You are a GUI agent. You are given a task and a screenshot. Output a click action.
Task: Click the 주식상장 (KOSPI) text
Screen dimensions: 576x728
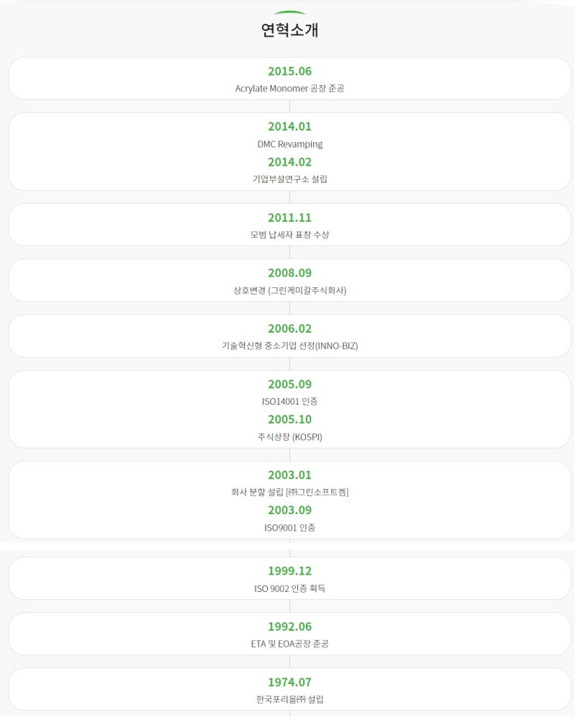[x=289, y=436]
